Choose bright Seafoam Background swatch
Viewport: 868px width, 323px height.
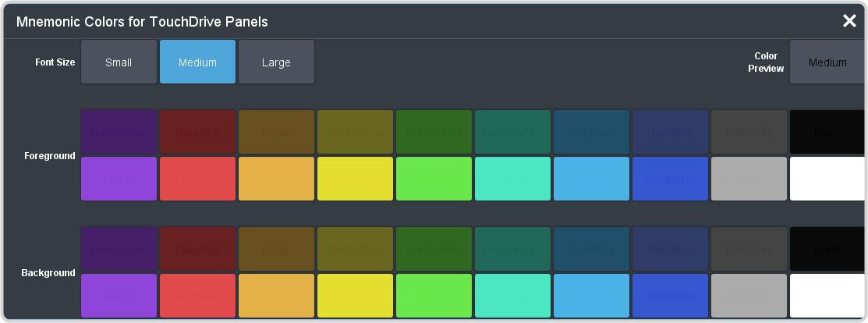click(x=512, y=296)
